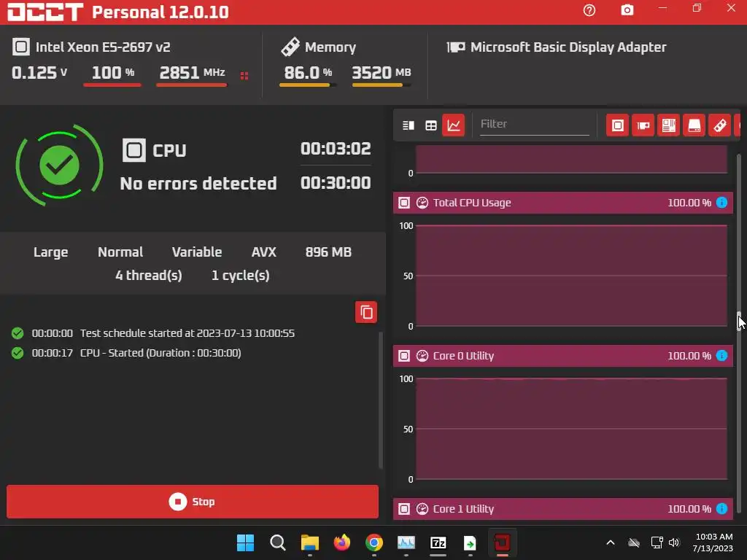
Task: Click the elapsed time 00:03:02
Action: tap(336, 149)
